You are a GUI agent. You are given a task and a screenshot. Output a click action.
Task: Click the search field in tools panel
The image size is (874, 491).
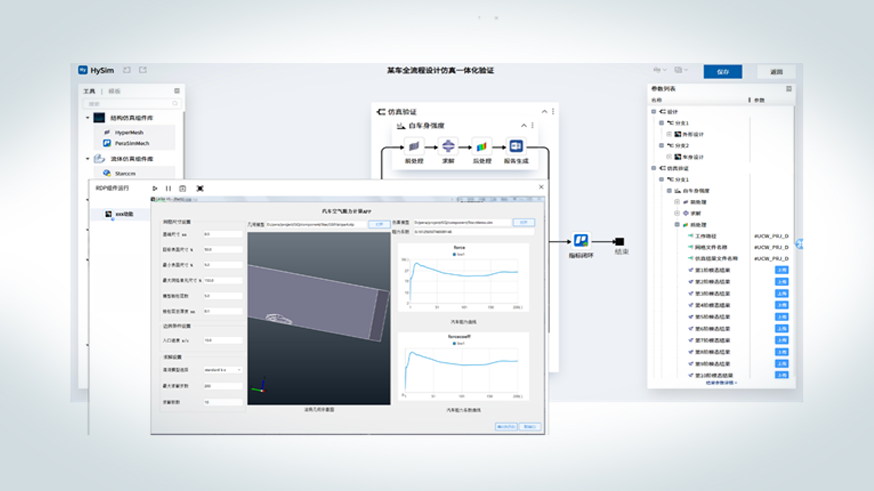click(x=130, y=103)
